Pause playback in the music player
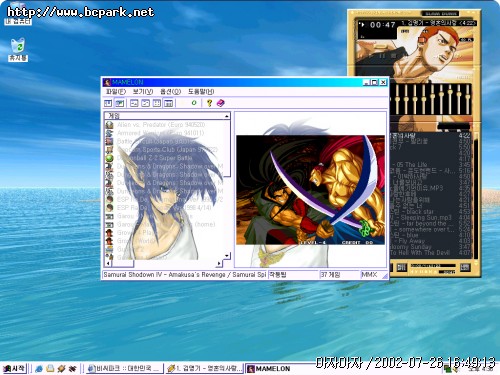 pyautogui.click(x=382, y=56)
